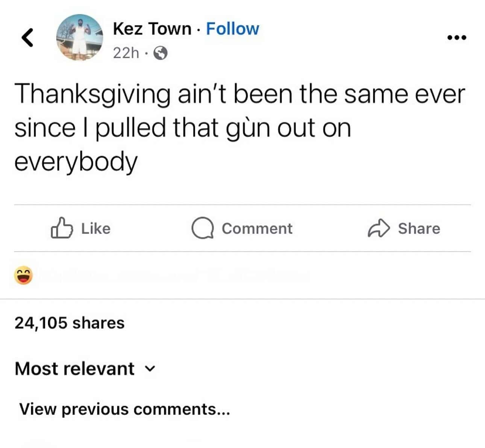The height and width of the screenshot is (448, 485).
Task: Check post privacy via the globe icon
Action: click(x=161, y=54)
